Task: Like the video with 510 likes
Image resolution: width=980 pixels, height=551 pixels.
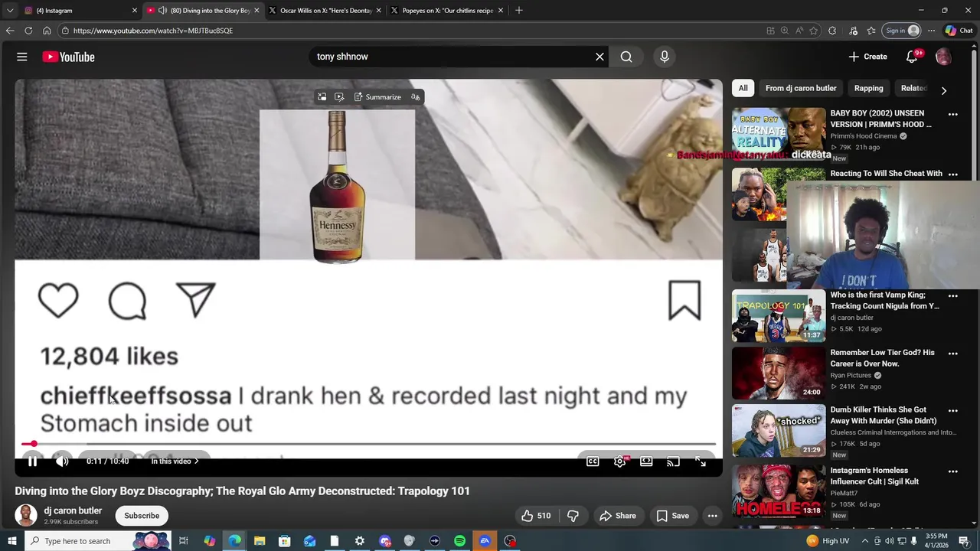Action: [535, 516]
